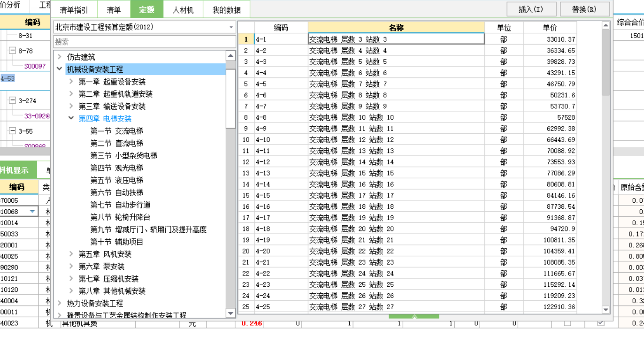The width and height of the screenshot is (644, 351).
Task: Collapse the 8-78 row in the background window
Action: click(12, 50)
